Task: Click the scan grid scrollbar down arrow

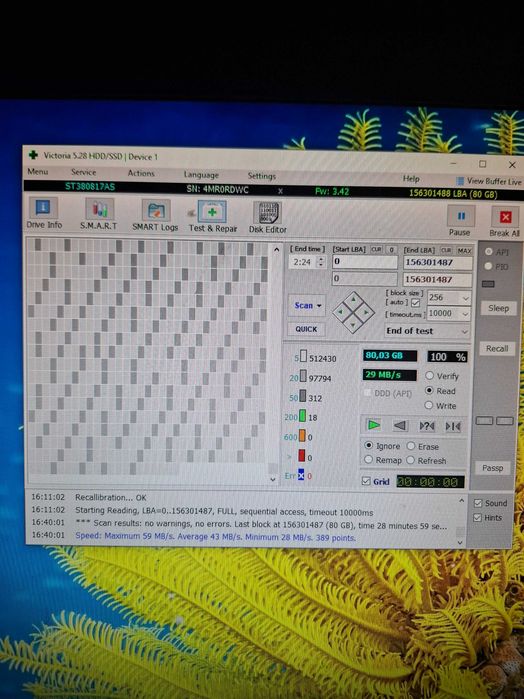Action: (273, 479)
